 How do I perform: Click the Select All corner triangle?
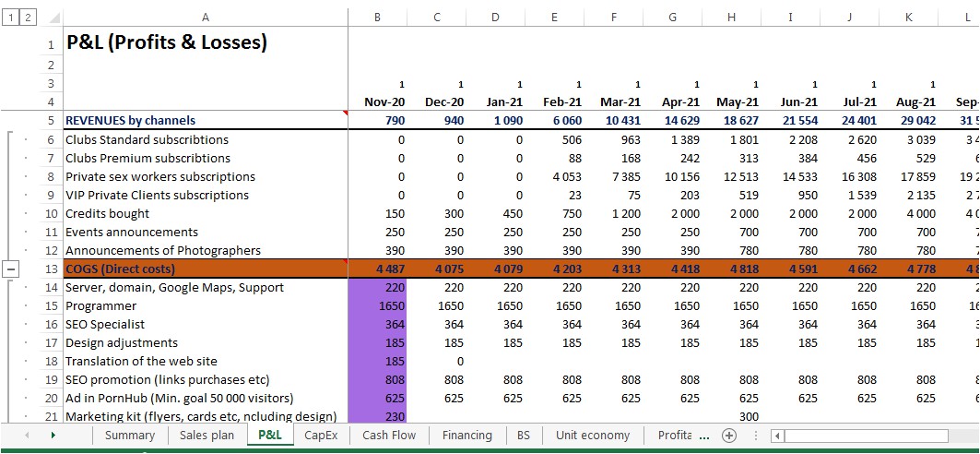[53, 18]
